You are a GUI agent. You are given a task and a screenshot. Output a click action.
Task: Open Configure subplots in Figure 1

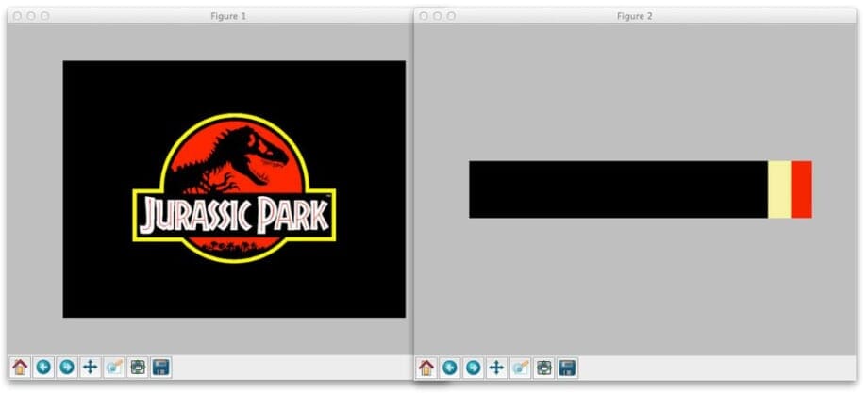(x=138, y=368)
